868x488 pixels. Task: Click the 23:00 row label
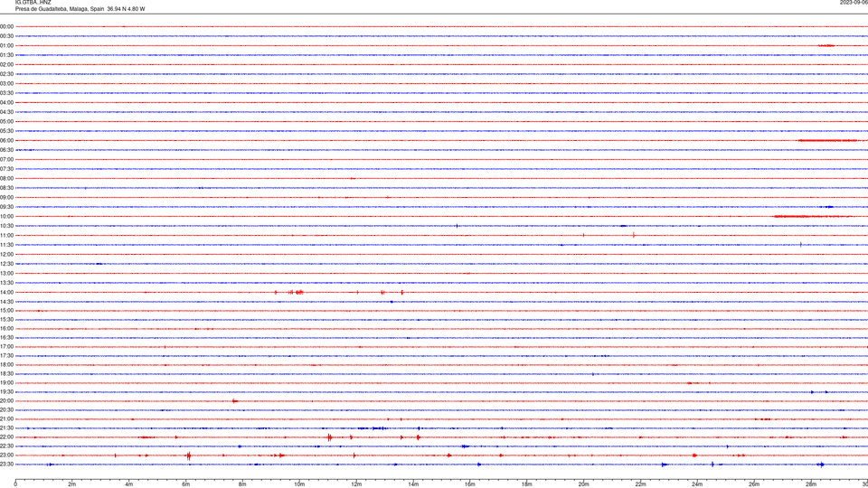(6, 455)
